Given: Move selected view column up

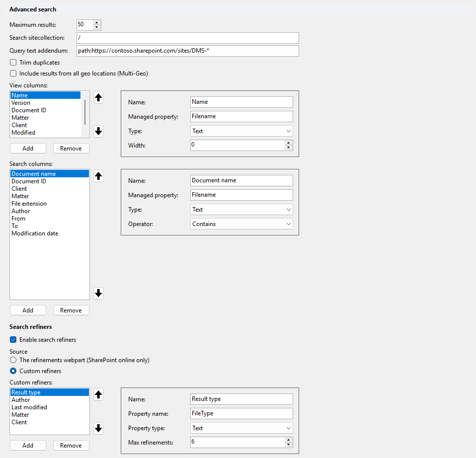Looking at the screenshot, I should point(98,98).
